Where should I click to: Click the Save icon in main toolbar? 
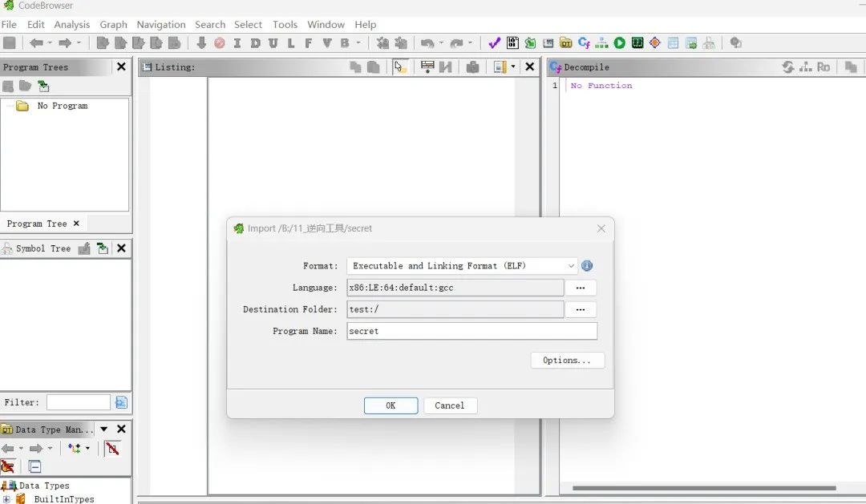tap(10, 43)
